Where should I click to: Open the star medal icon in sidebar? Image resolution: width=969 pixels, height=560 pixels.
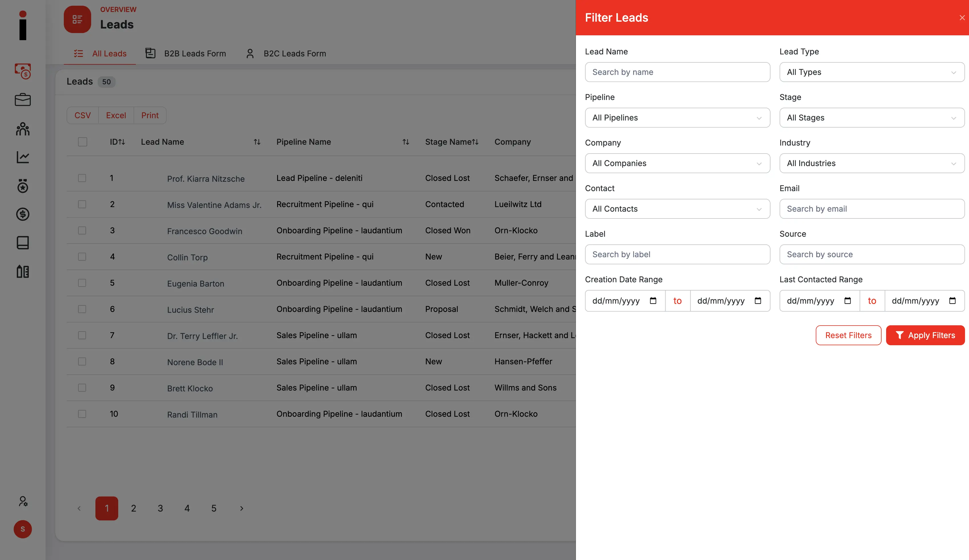[23, 186]
